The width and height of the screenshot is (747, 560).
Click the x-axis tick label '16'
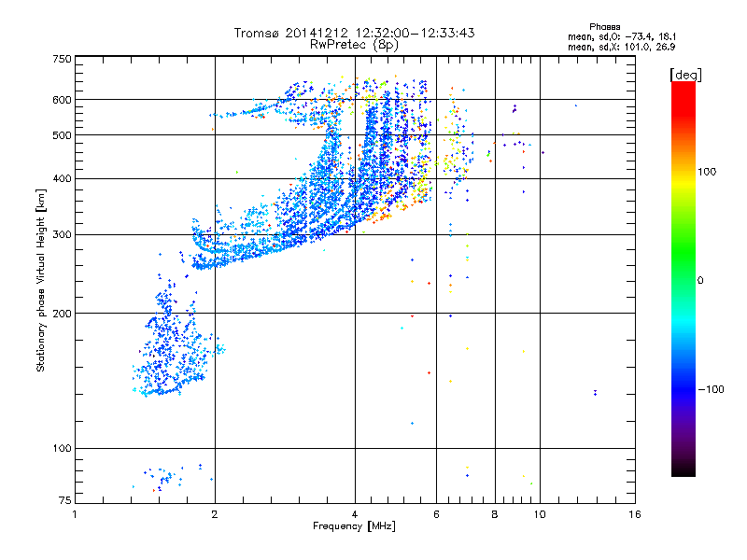click(635, 514)
